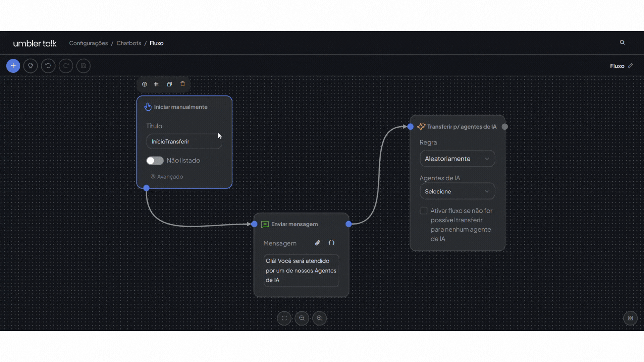Click the blue add node plus button

point(13,66)
